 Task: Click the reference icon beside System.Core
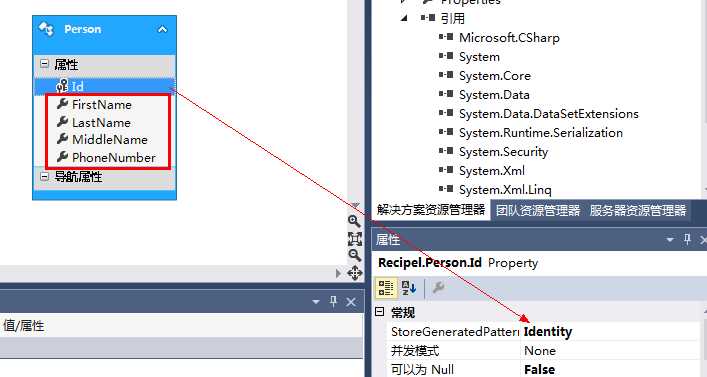(446, 75)
